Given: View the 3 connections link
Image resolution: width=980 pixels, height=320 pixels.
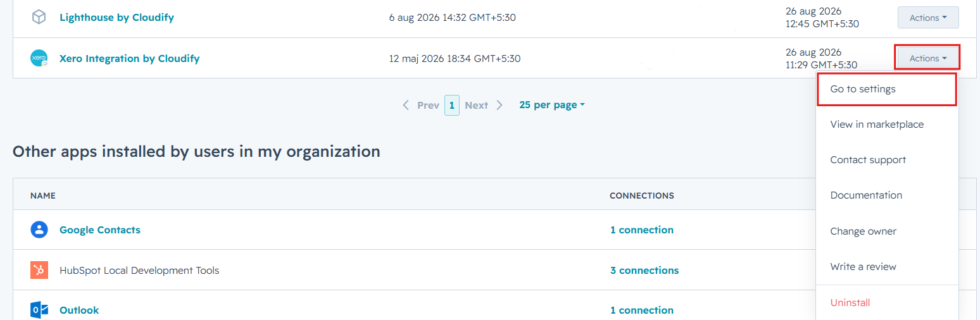Looking at the screenshot, I should [644, 270].
